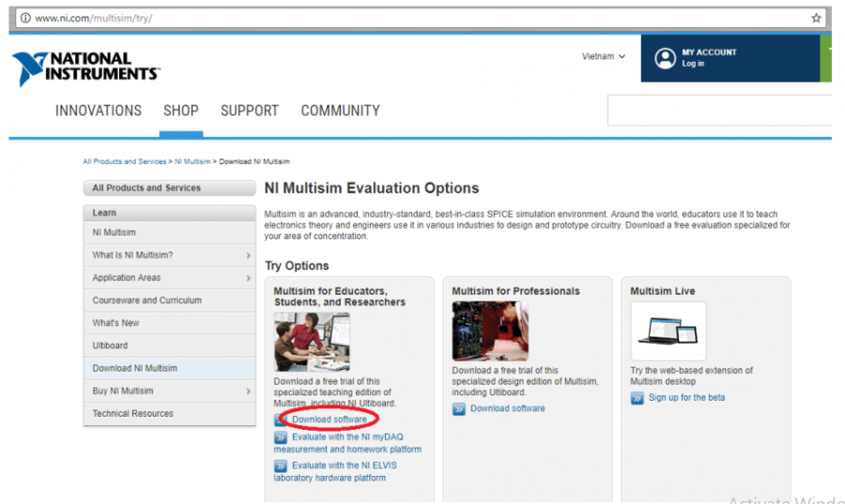This screenshot has width=845, height=504.
Task: Click Download software link for Educators
Action: pos(329,420)
